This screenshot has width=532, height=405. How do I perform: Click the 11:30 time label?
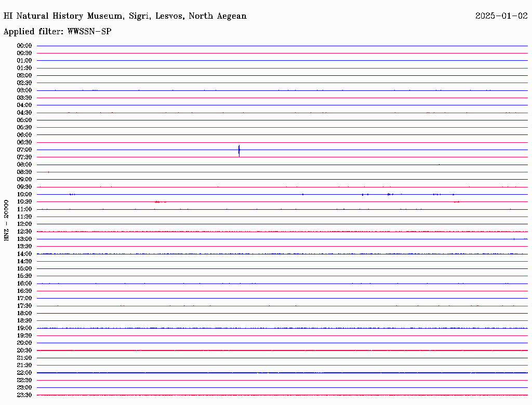point(24,217)
